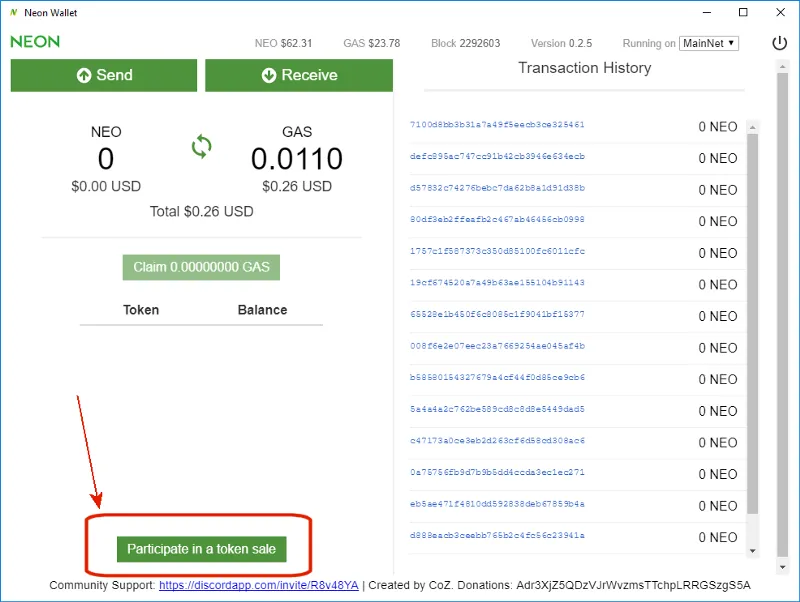Click the Send button
The width and height of the screenshot is (800, 602).
point(104,75)
